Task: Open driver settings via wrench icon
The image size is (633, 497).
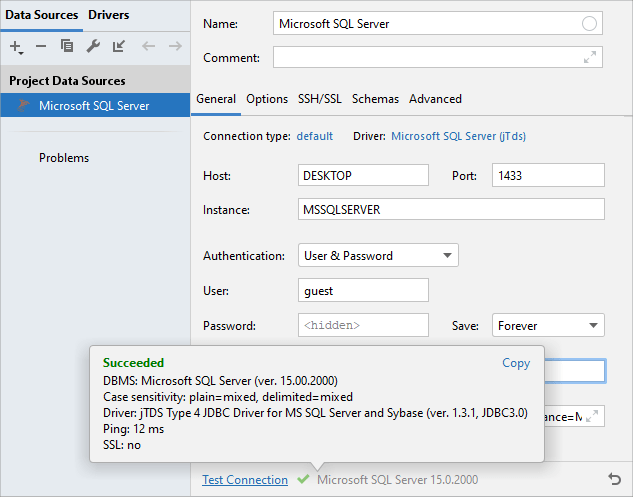Action: coord(93,46)
